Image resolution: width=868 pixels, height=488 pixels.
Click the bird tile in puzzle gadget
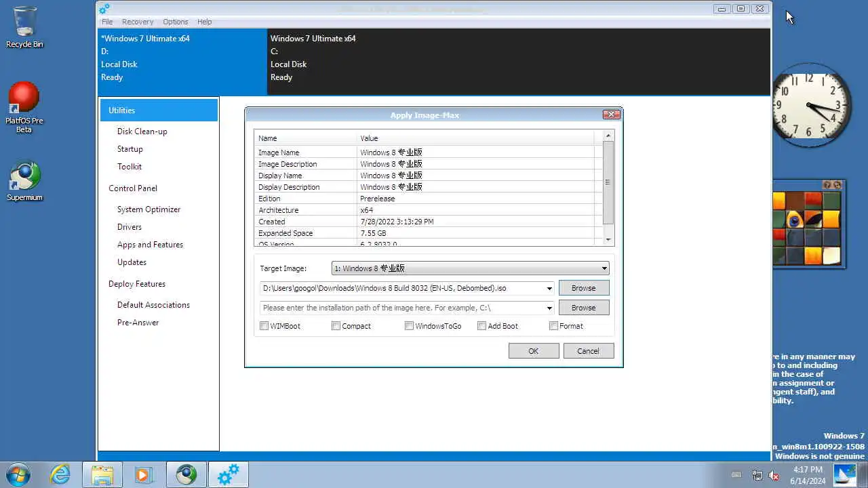pos(795,219)
